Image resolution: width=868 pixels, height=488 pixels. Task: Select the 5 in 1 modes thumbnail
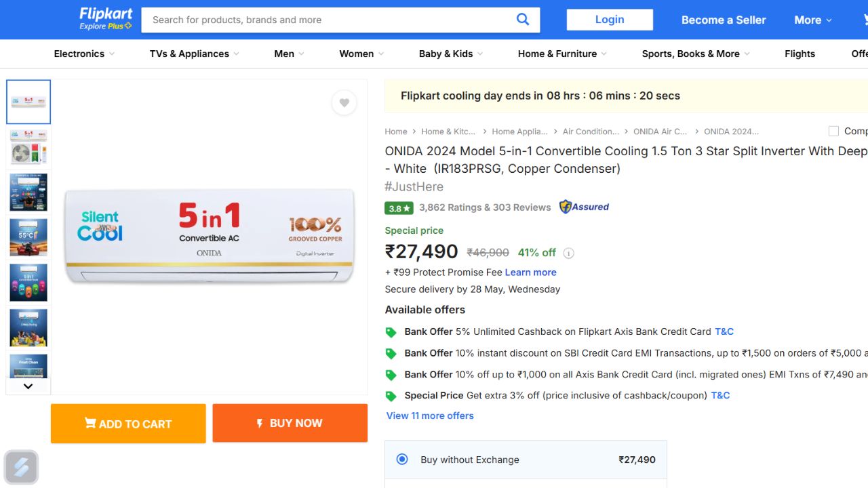(x=28, y=283)
